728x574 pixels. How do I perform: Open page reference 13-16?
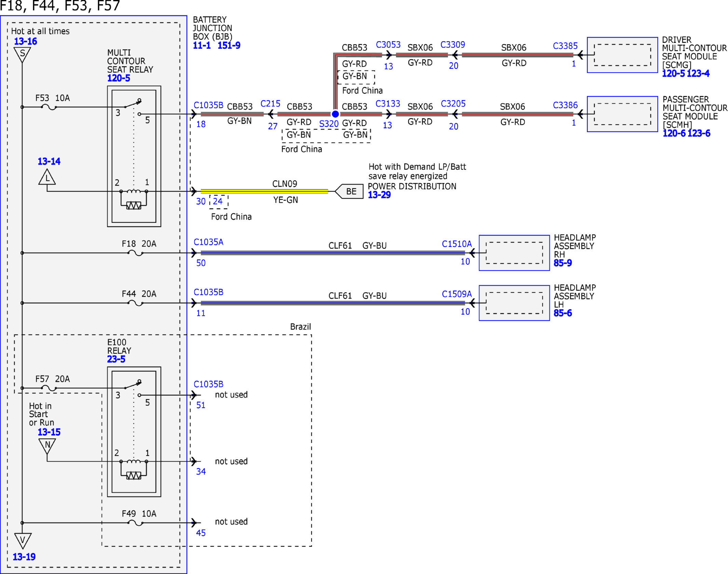(25, 41)
